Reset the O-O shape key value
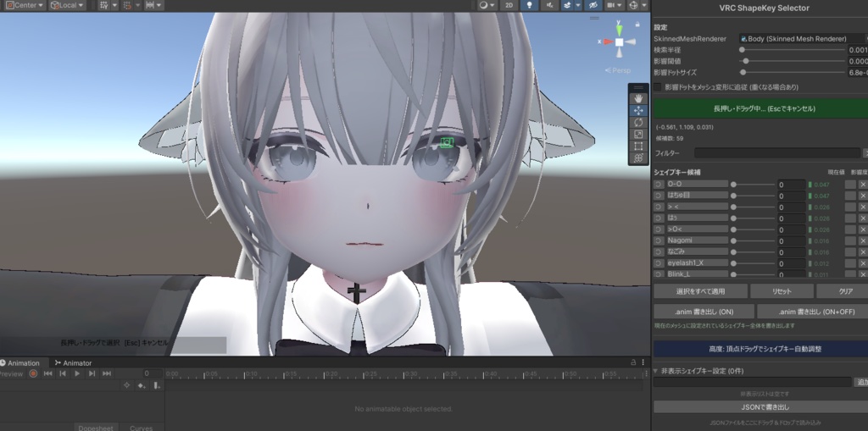This screenshot has height=431, width=868. click(x=658, y=185)
